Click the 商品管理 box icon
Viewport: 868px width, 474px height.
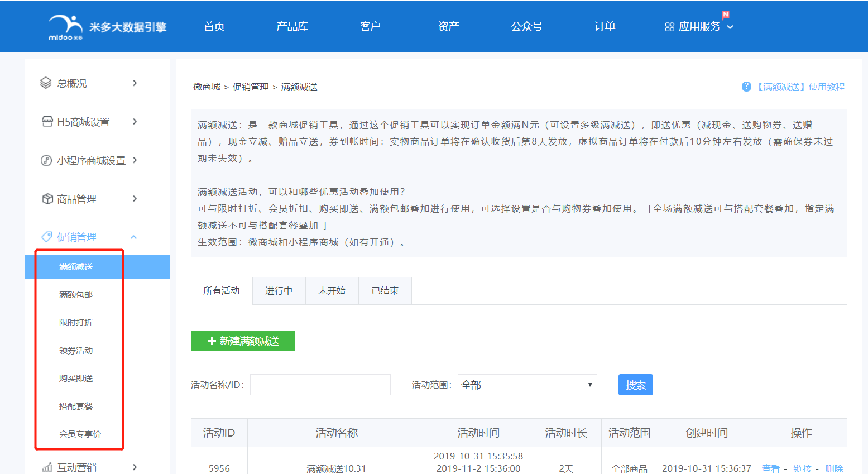pos(47,199)
